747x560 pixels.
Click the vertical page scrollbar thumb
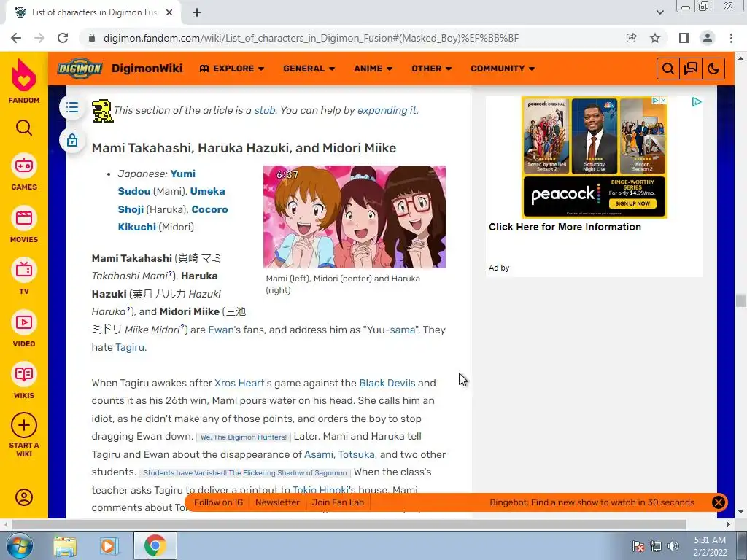[x=740, y=301]
